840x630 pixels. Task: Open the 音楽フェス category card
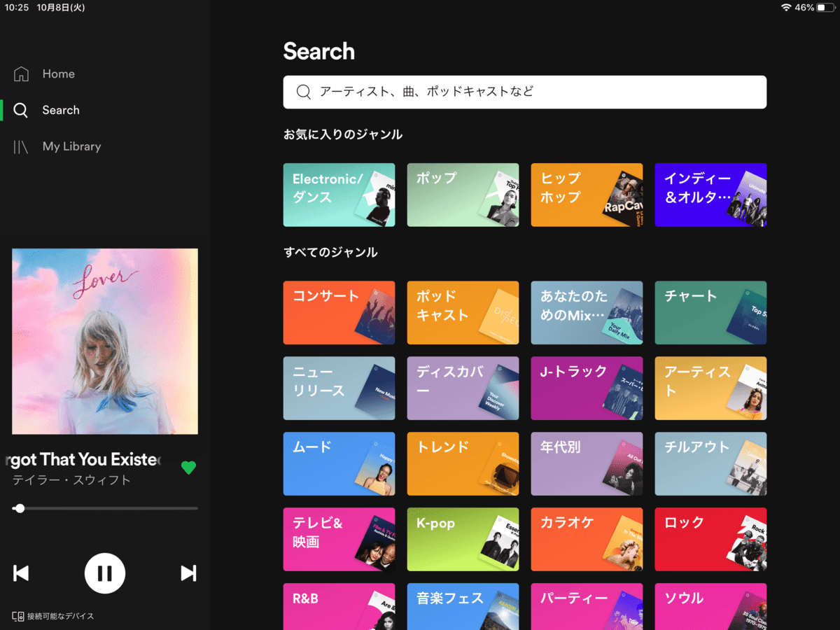pyautogui.click(x=463, y=607)
